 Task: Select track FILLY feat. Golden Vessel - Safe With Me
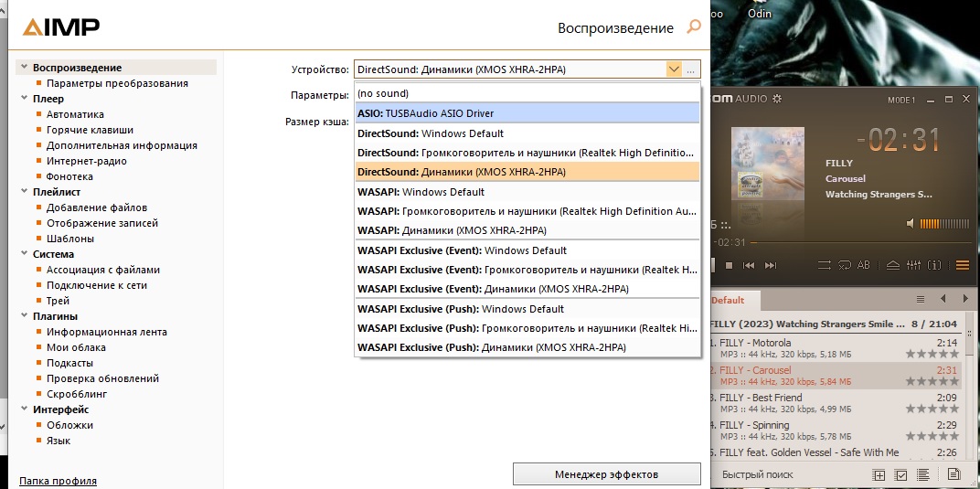[x=837, y=453]
